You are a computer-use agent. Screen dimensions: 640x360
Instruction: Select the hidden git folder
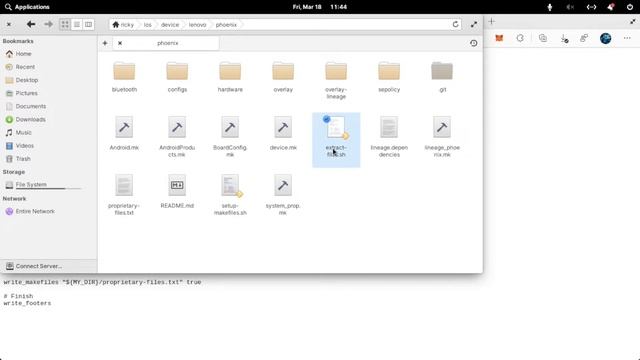(442, 77)
